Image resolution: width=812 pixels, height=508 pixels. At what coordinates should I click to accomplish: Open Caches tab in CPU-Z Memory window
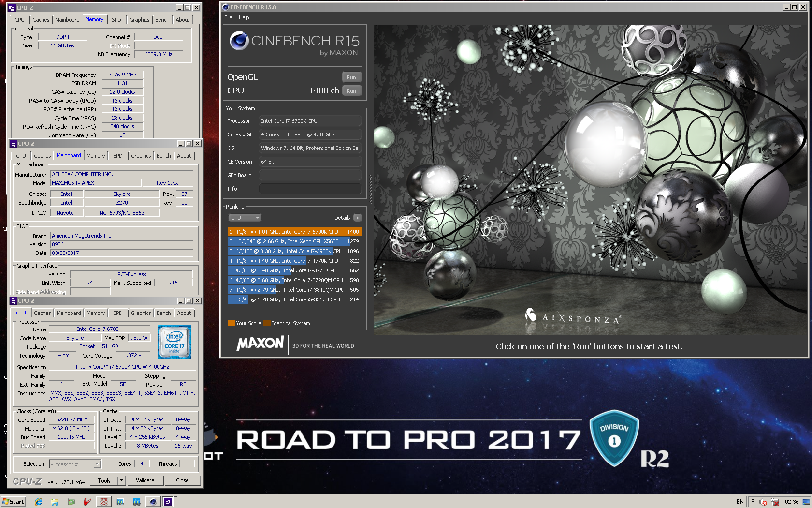click(41, 20)
